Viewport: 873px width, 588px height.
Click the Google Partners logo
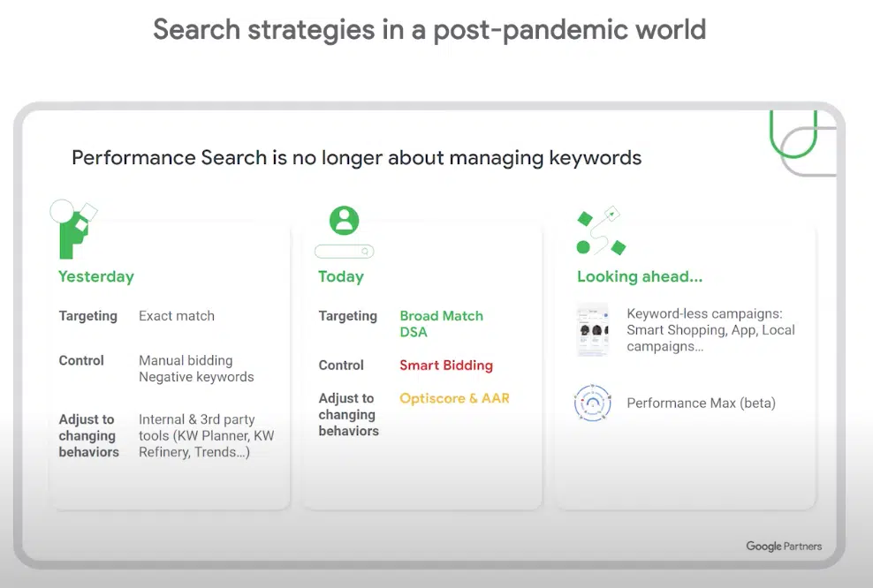click(x=784, y=547)
